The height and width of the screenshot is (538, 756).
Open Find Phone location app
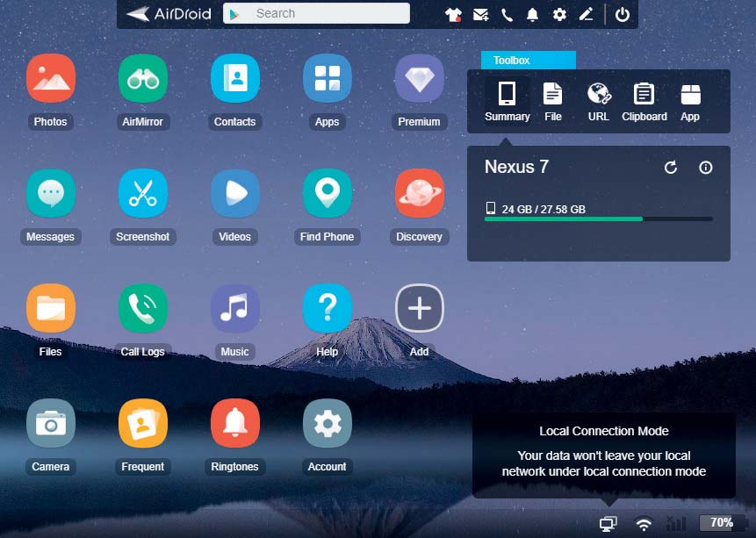[x=327, y=194]
